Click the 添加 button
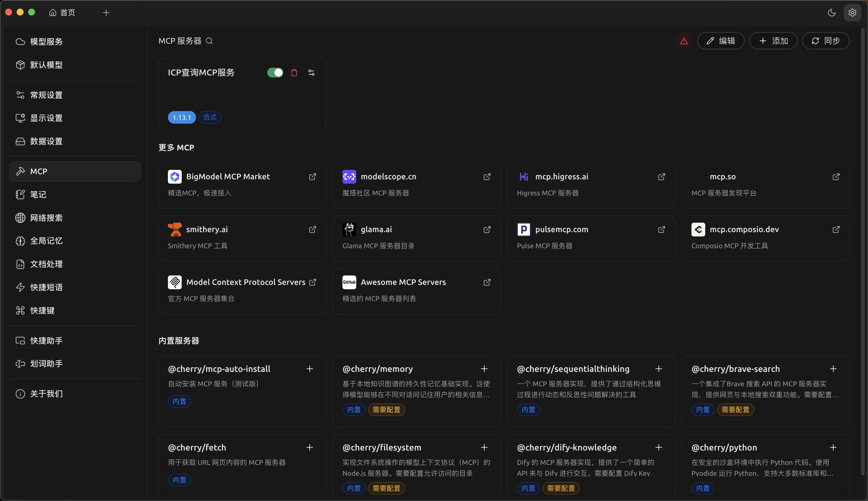The image size is (868, 501). (x=773, y=41)
